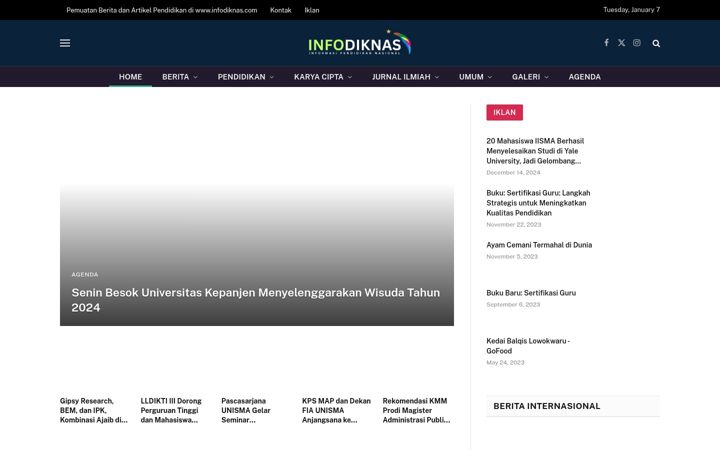720x450 pixels.
Task: Click the Kontak link in top bar
Action: tap(281, 10)
